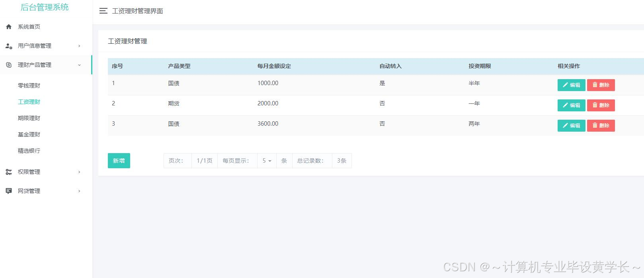Click the 自动转入 column header
The height and width of the screenshot is (278, 644).
click(x=390, y=66)
